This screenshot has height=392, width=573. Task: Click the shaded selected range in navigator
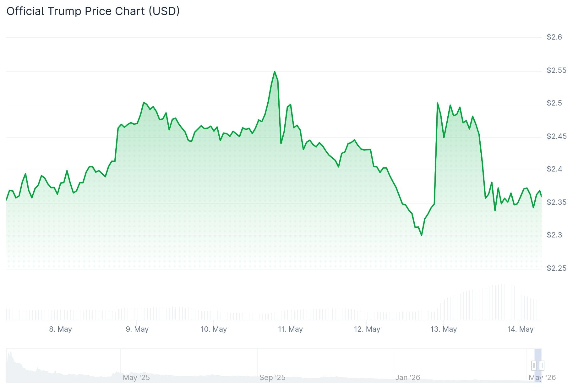coord(538,366)
